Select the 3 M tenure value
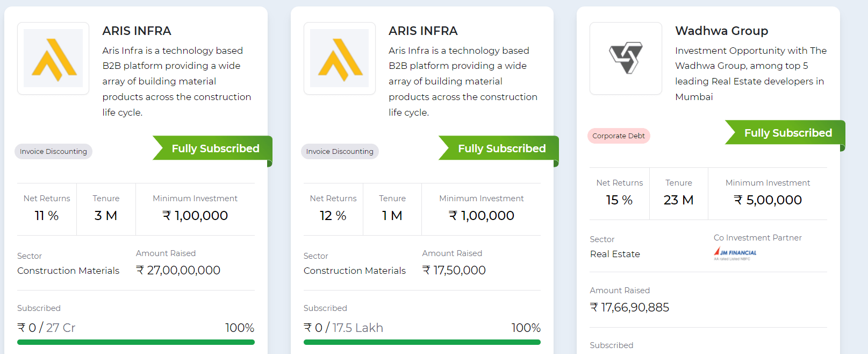The width and height of the screenshot is (868, 354). [x=106, y=216]
